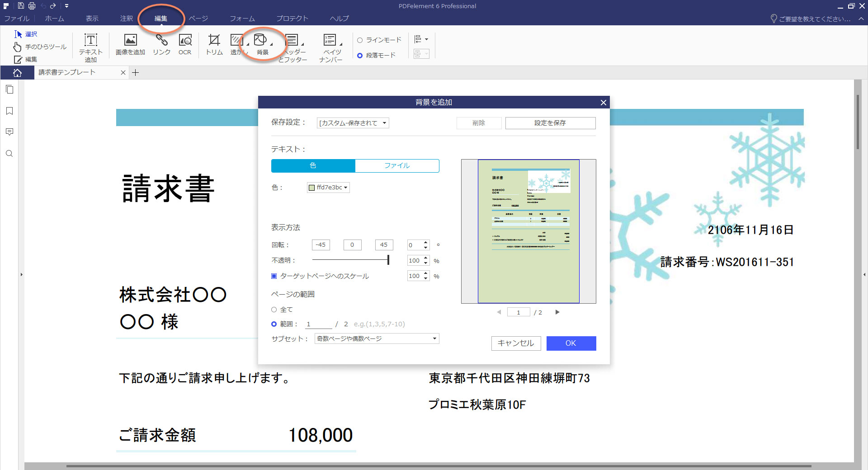Expand ベイツナンバー dropdown arrow
Viewport: 868px width, 470px height.
click(x=341, y=44)
